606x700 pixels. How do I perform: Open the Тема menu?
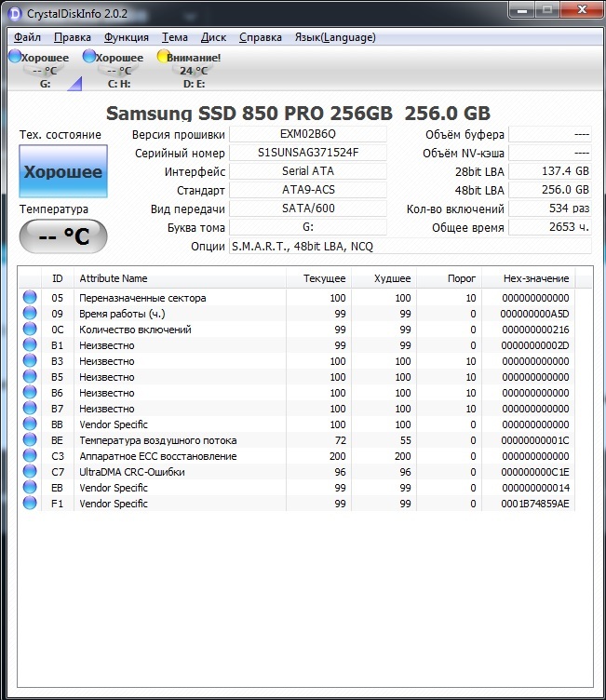click(175, 37)
